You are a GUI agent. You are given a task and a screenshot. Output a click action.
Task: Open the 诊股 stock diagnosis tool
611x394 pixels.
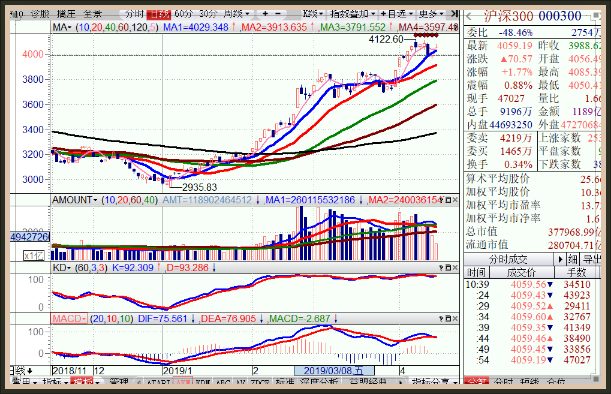point(40,14)
